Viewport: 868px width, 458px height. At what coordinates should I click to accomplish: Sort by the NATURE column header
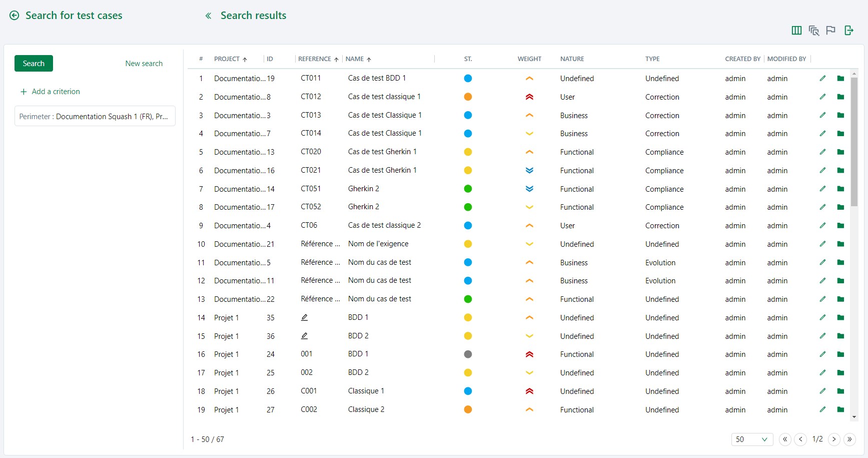click(x=572, y=59)
